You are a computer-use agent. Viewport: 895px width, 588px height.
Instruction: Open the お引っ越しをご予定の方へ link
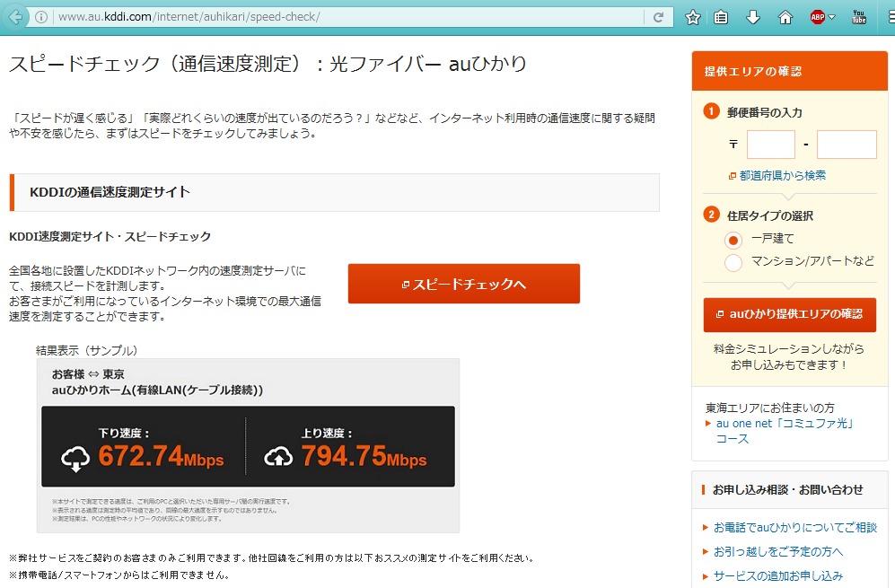tap(778, 551)
